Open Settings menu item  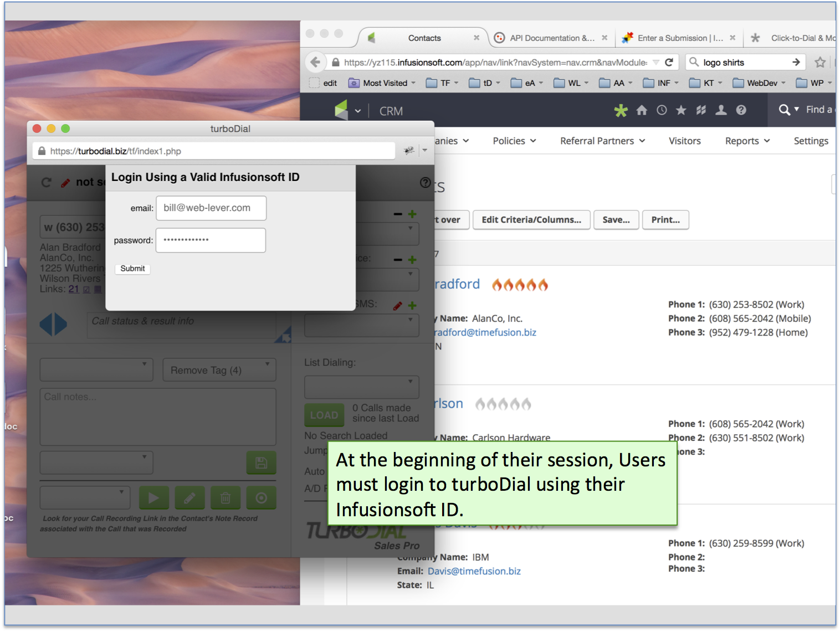click(x=811, y=141)
